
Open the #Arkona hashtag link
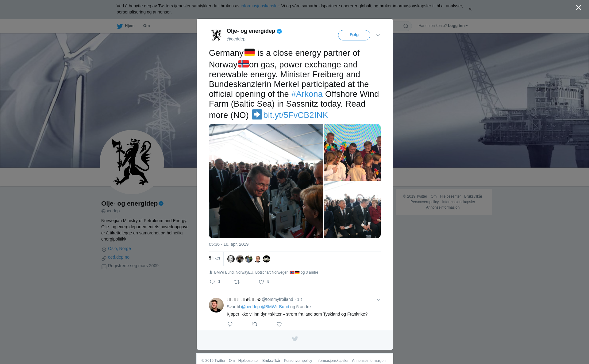(x=307, y=94)
